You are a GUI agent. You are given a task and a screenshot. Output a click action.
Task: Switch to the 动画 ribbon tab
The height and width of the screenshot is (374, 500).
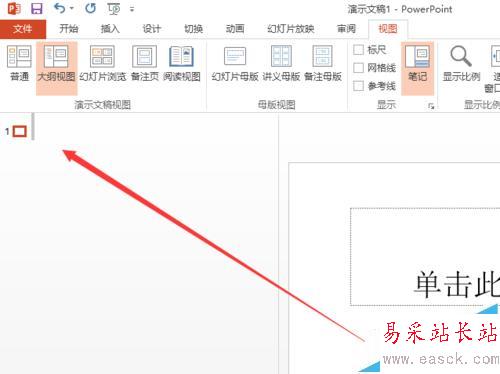pos(235,29)
